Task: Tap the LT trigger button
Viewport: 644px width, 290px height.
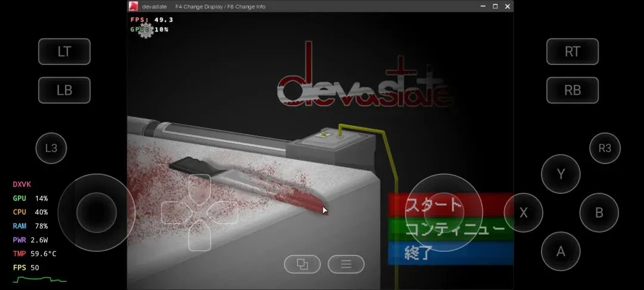Action: (x=64, y=51)
